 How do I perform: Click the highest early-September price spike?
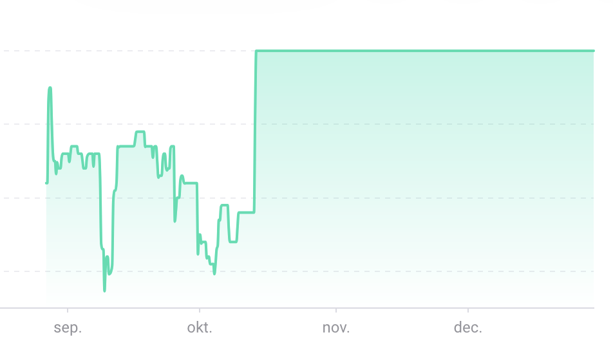click(50, 89)
